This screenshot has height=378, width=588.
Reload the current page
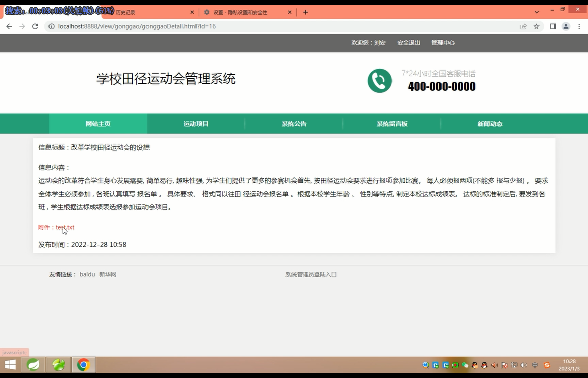35,26
